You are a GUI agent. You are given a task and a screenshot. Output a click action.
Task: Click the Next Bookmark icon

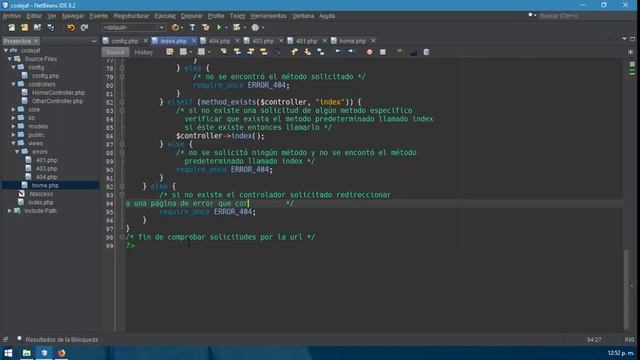(x=307, y=52)
